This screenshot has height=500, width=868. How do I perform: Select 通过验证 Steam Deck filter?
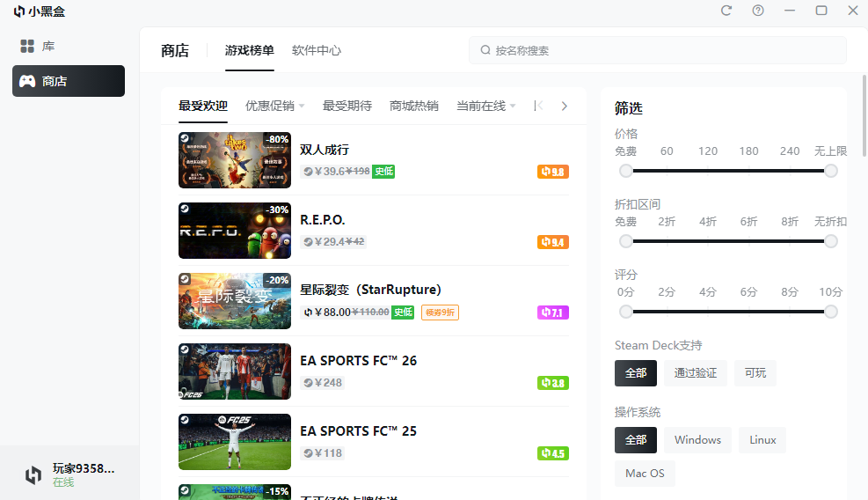pos(696,373)
